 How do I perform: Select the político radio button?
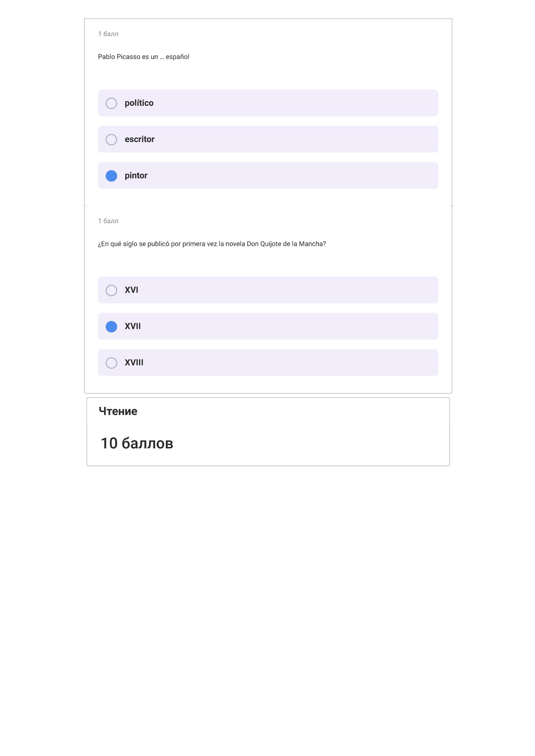click(x=111, y=103)
